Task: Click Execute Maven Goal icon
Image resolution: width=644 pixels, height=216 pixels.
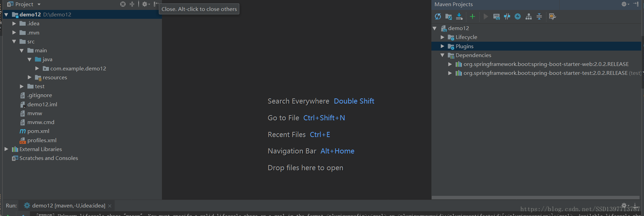Action: [496, 16]
